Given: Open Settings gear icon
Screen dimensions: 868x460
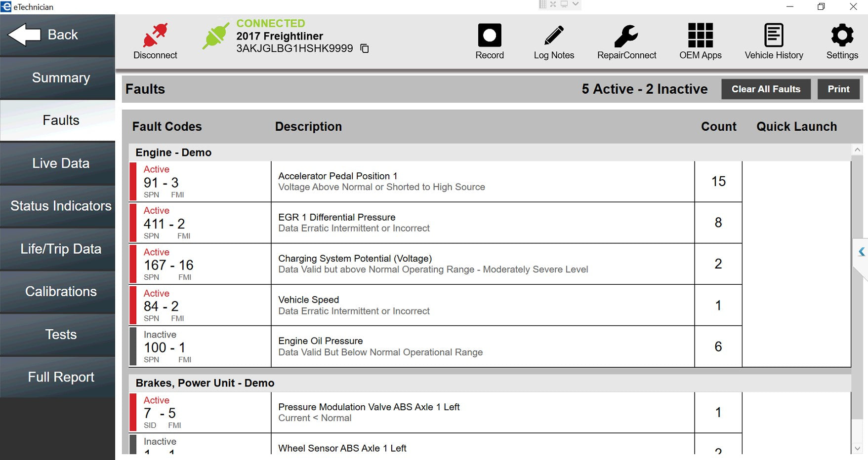Looking at the screenshot, I should pos(842,36).
